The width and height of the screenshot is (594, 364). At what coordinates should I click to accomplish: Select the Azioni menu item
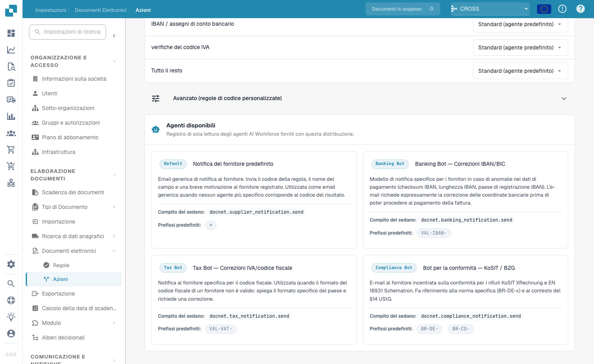tap(74, 279)
